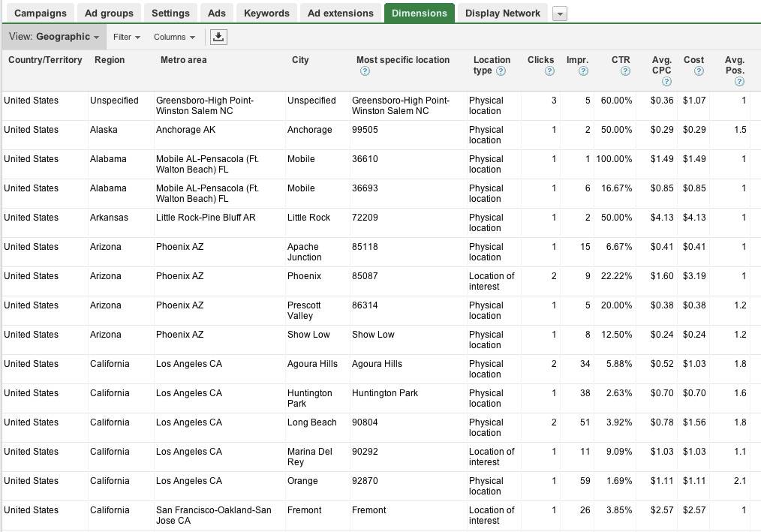Select San Francisco-Oakland-San Jose CA metro cell
Image resolution: width=761 pixels, height=532 pixels.
(x=214, y=515)
